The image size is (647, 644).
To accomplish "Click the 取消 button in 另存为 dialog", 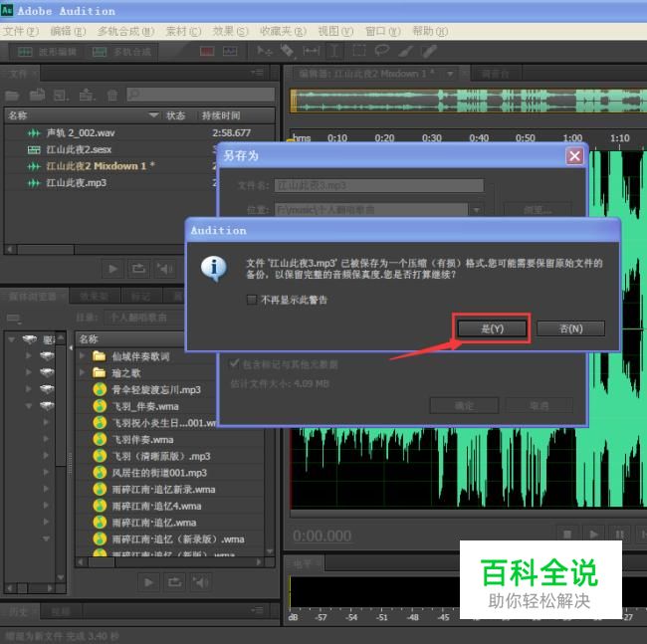I will point(539,405).
